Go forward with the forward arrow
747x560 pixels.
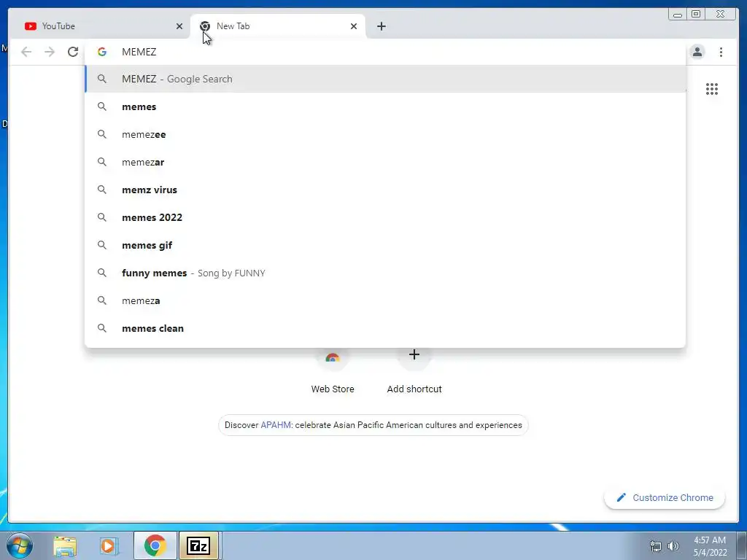50,52
